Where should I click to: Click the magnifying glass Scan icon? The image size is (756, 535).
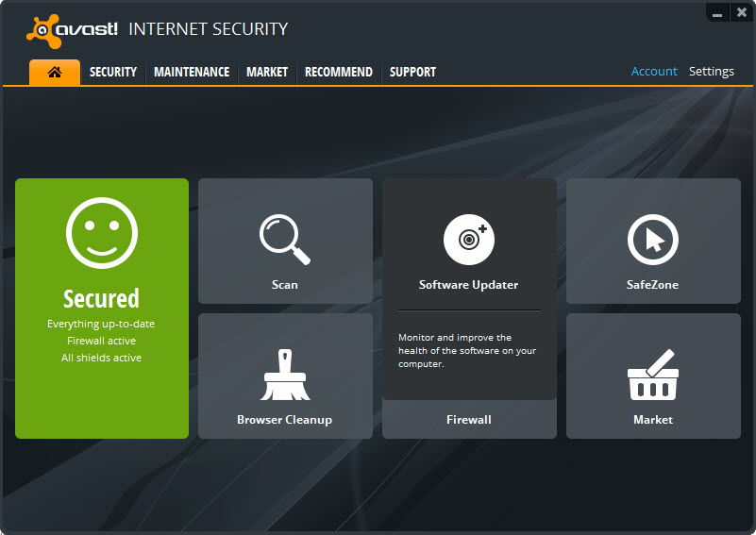[x=285, y=240]
